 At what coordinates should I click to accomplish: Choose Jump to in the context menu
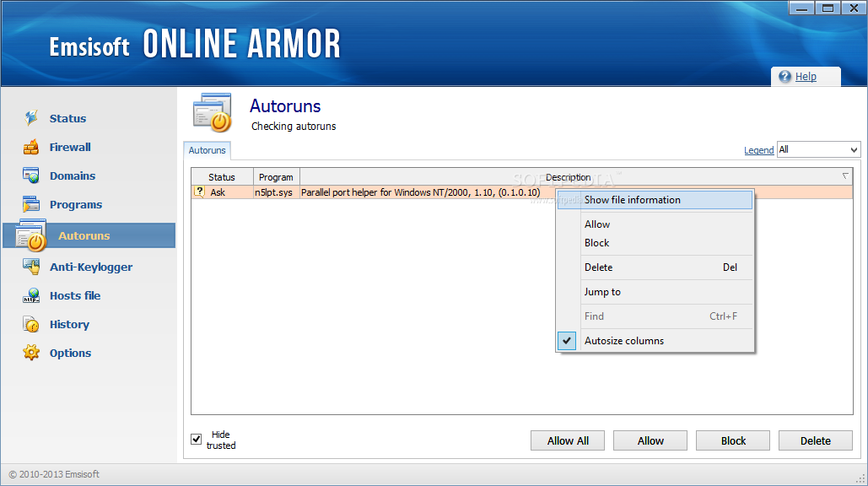[x=655, y=292]
